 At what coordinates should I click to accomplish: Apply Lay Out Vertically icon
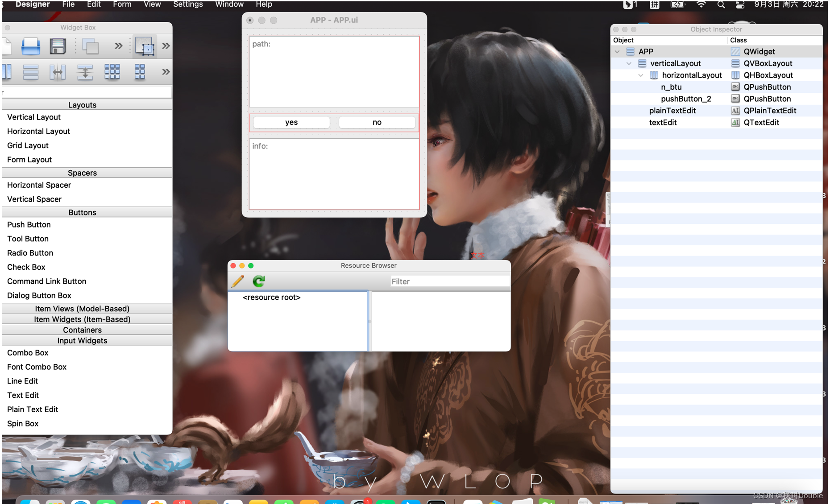(30, 72)
